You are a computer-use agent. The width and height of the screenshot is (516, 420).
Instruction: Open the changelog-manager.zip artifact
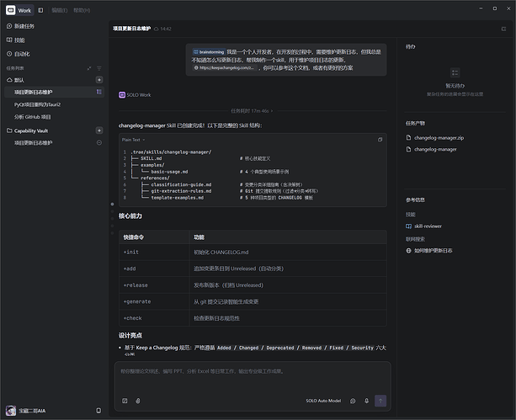click(439, 138)
